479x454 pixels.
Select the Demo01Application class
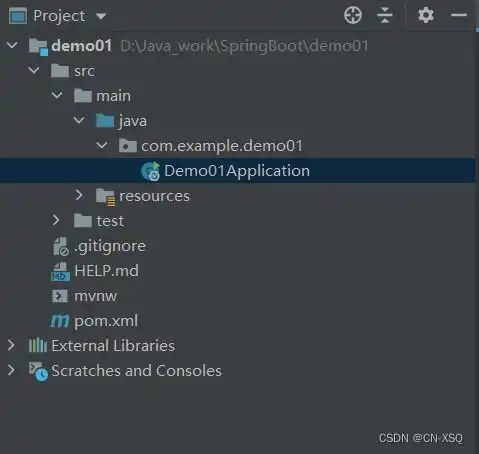237,171
